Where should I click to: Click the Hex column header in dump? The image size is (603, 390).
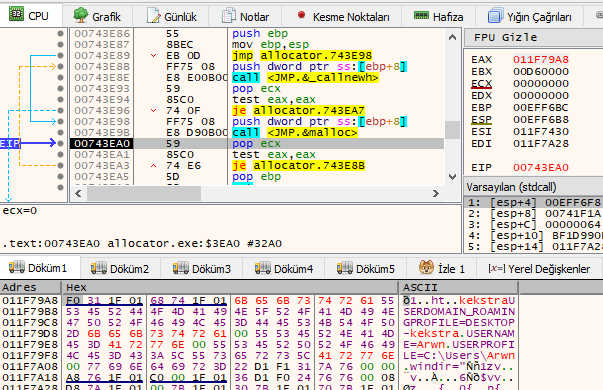[x=230, y=287]
